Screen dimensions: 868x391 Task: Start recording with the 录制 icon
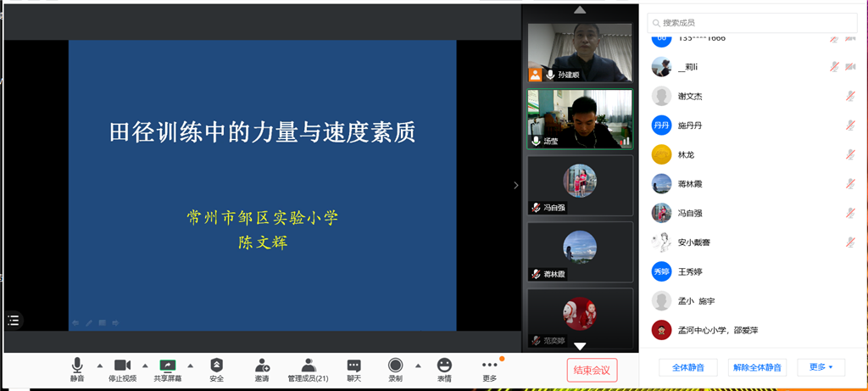point(395,366)
